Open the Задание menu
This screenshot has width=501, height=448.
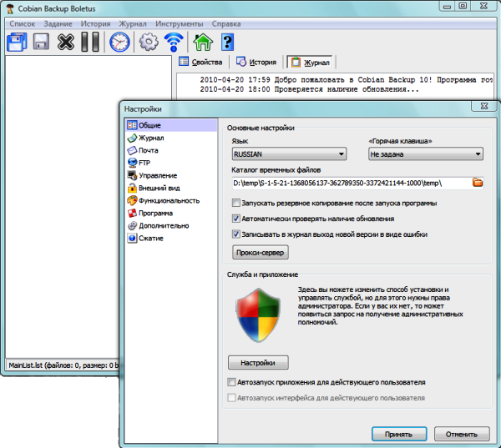point(58,24)
